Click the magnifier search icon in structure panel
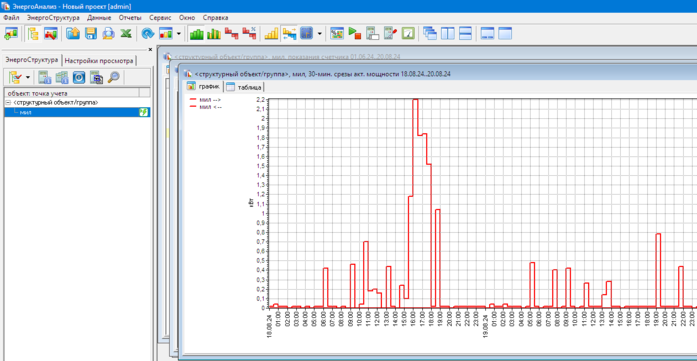The width and height of the screenshot is (697, 361). [x=114, y=77]
